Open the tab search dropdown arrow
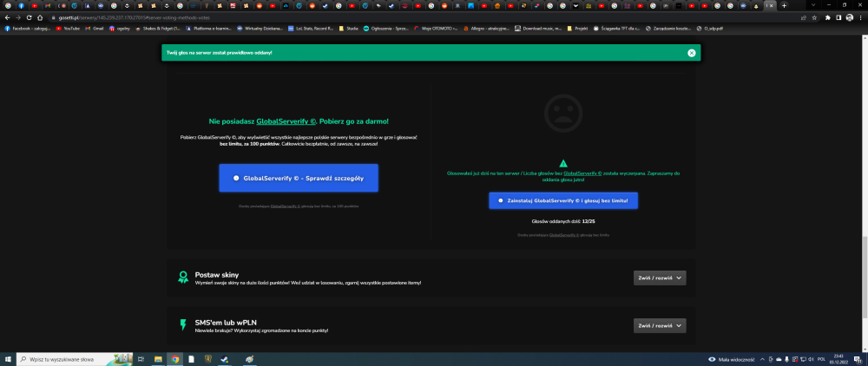The height and width of the screenshot is (366, 868). (812, 5)
